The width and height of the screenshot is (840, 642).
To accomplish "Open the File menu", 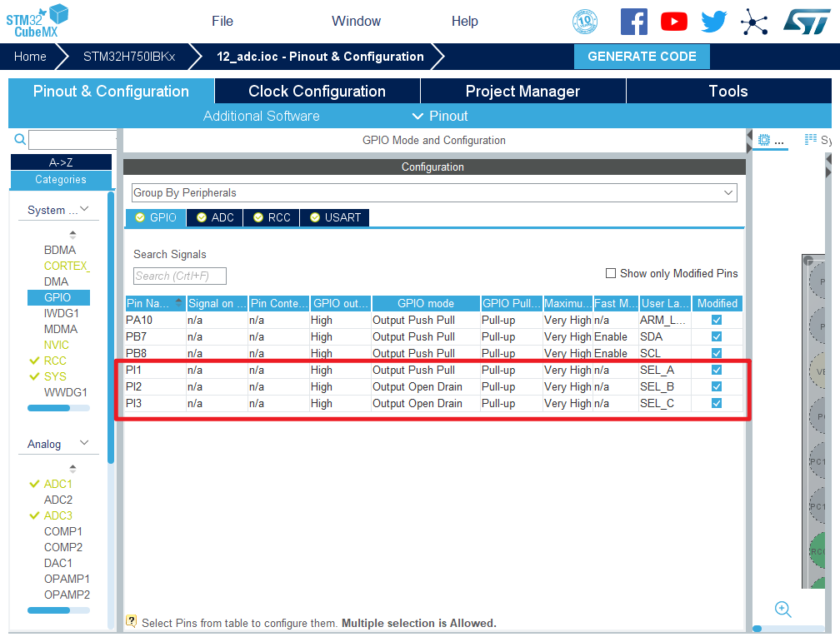I will (222, 22).
